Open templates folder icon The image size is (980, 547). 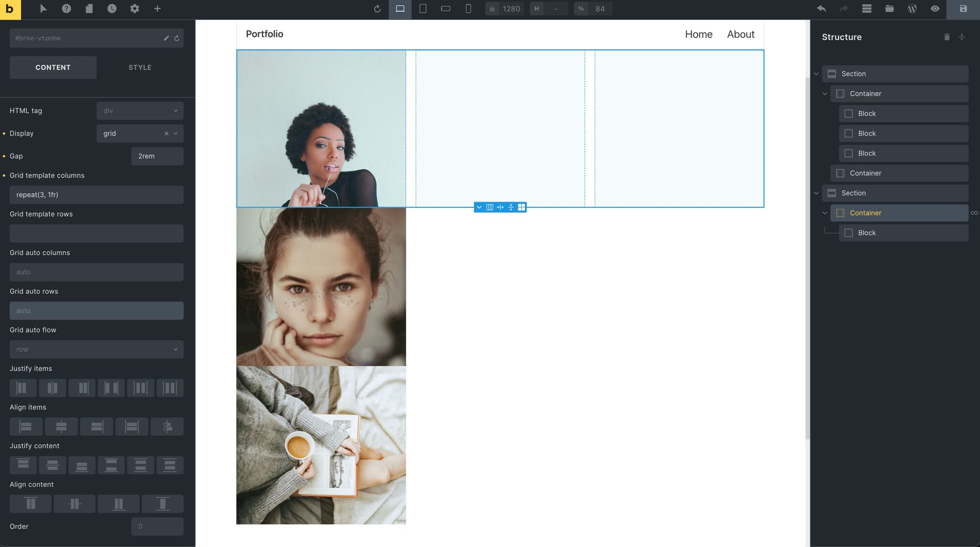889,9
